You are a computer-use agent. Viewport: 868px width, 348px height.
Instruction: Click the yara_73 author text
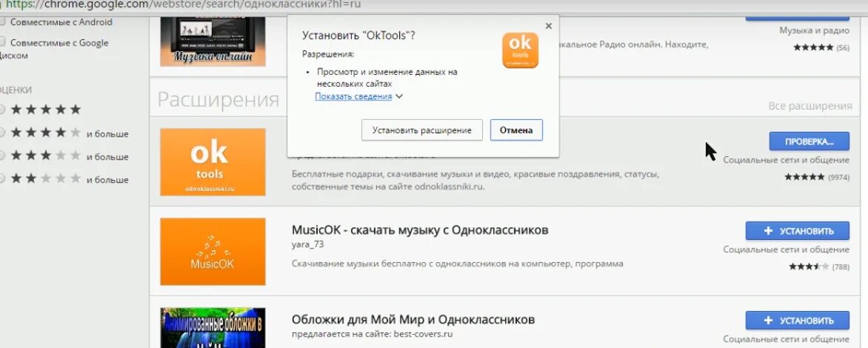308,244
